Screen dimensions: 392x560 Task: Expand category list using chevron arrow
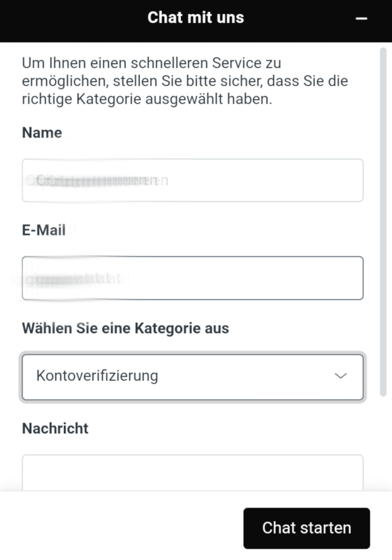(341, 376)
